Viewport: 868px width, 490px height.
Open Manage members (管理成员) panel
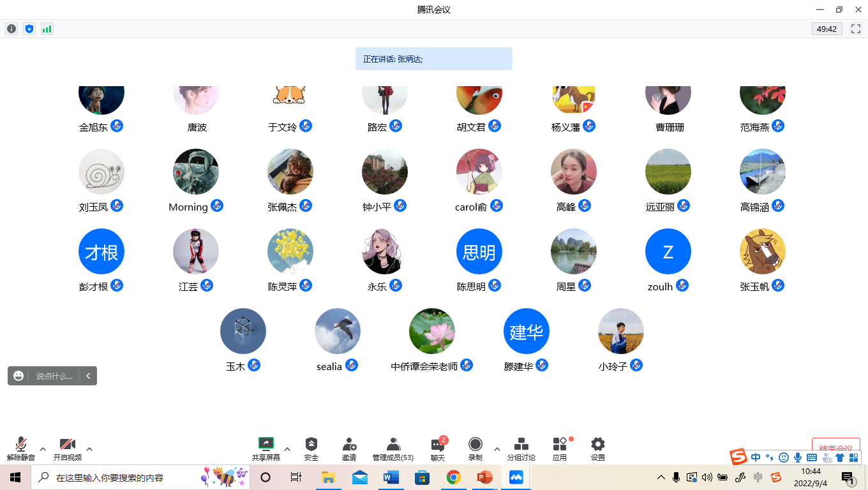pyautogui.click(x=393, y=449)
